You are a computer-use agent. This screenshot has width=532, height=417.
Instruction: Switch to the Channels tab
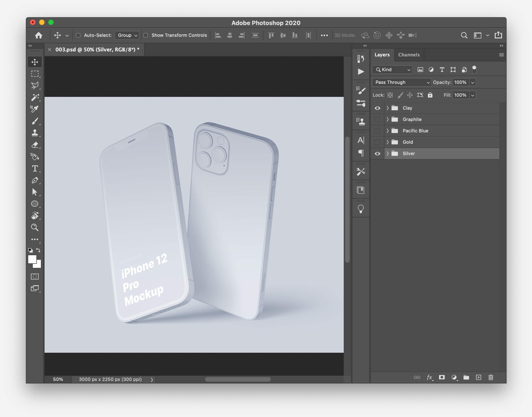[x=409, y=55]
